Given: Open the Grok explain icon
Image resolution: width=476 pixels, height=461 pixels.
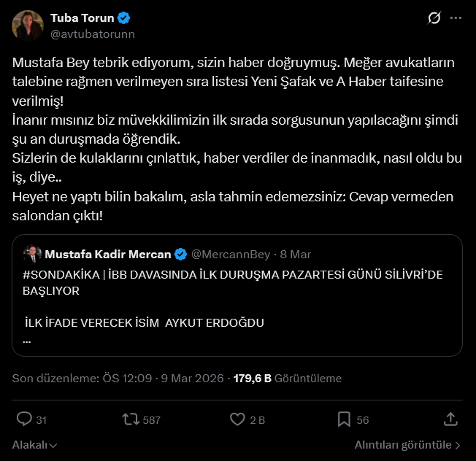Looking at the screenshot, I should 434,18.
